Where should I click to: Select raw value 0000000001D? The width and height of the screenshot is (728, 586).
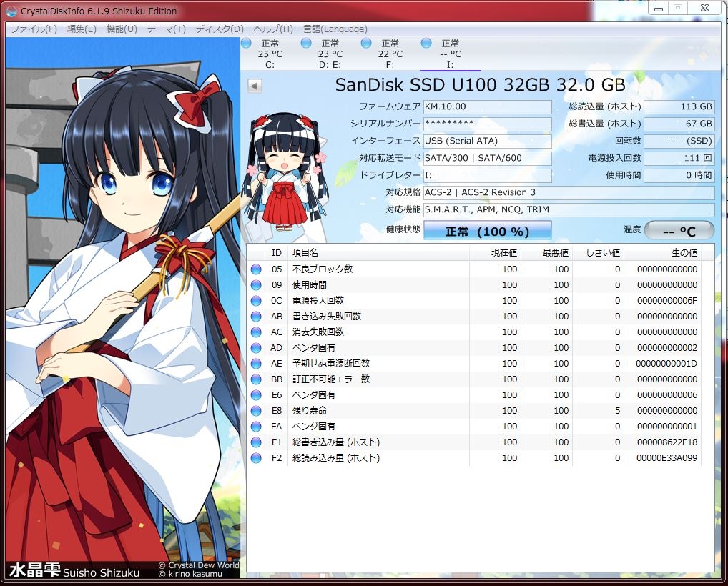click(x=666, y=364)
